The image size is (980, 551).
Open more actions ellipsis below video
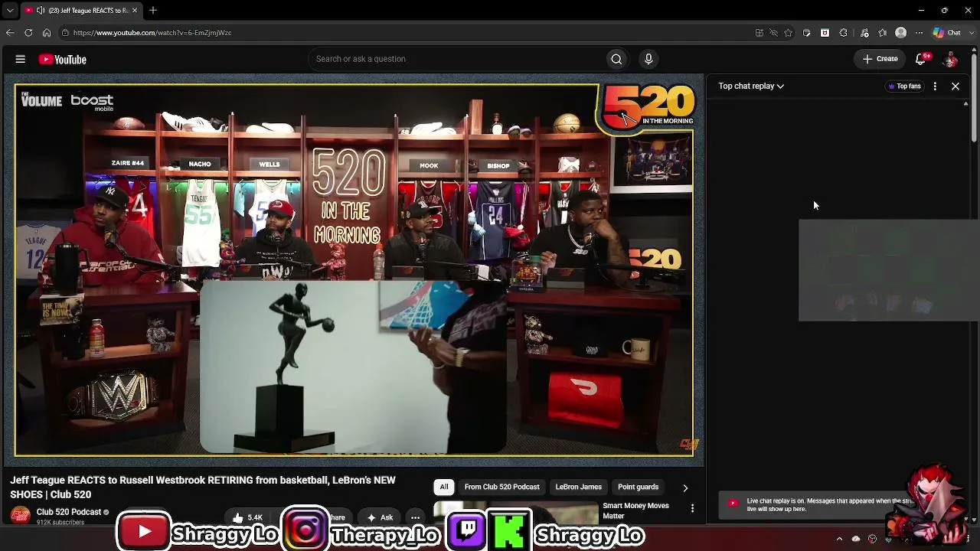(x=415, y=517)
